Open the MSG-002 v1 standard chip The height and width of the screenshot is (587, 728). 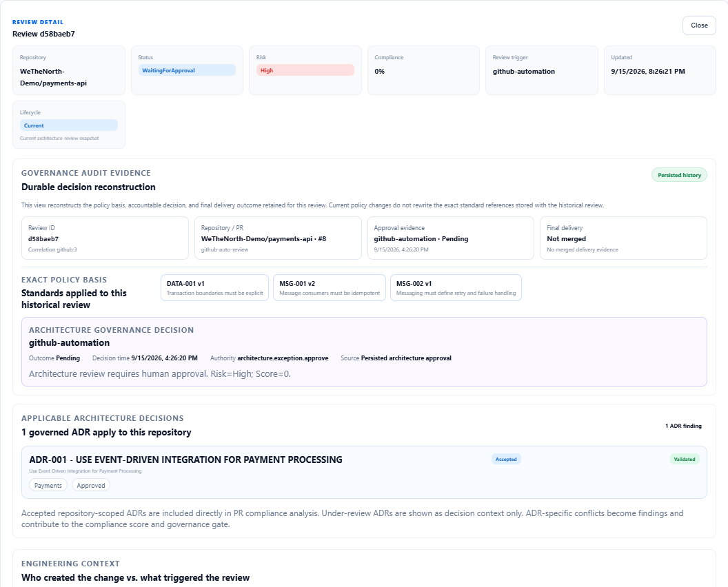[456, 288]
